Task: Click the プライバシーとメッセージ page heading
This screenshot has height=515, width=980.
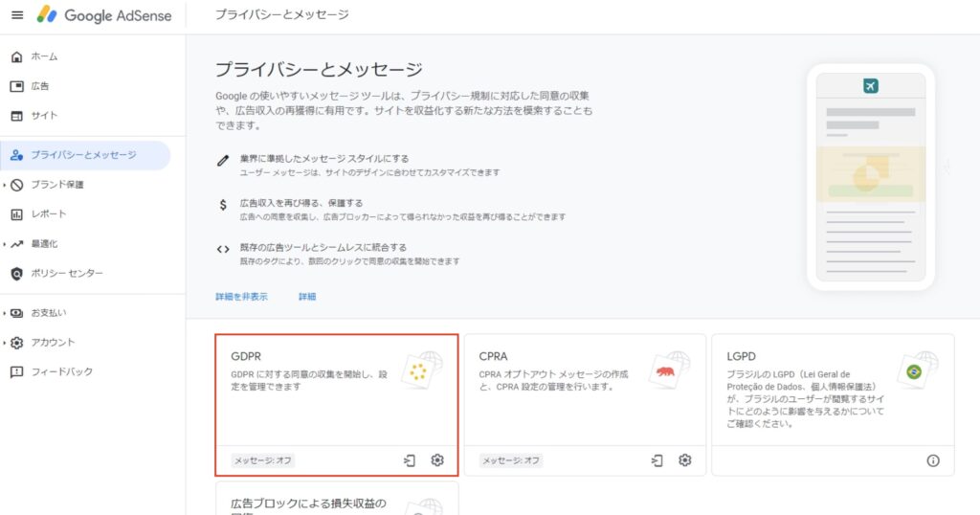Action: (x=319, y=69)
